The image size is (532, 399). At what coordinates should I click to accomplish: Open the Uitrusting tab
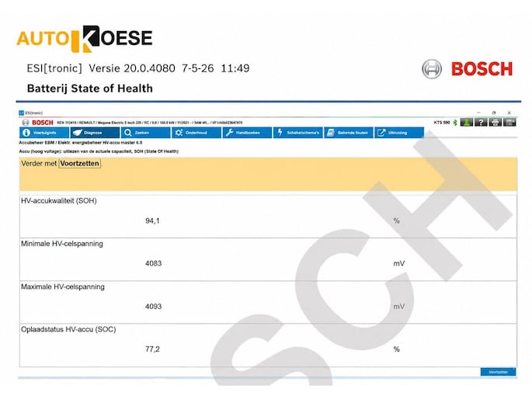[x=399, y=133]
